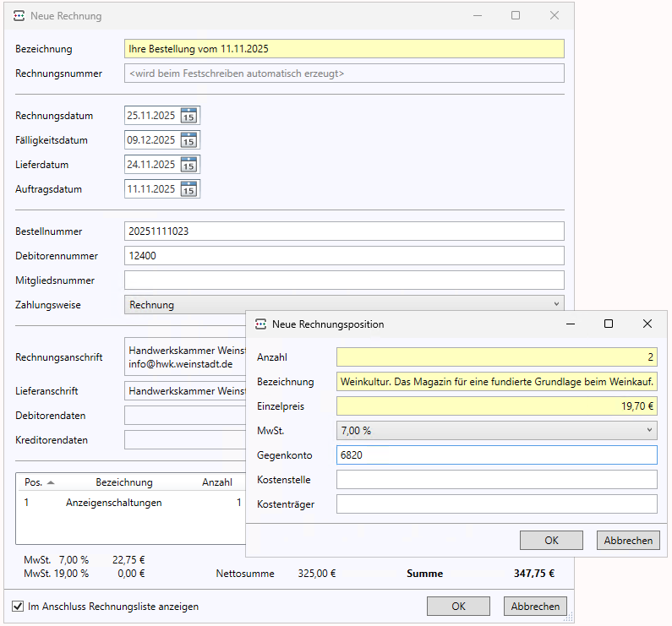Maximize the Neue Rechnungsposition dialog

[609, 324]
